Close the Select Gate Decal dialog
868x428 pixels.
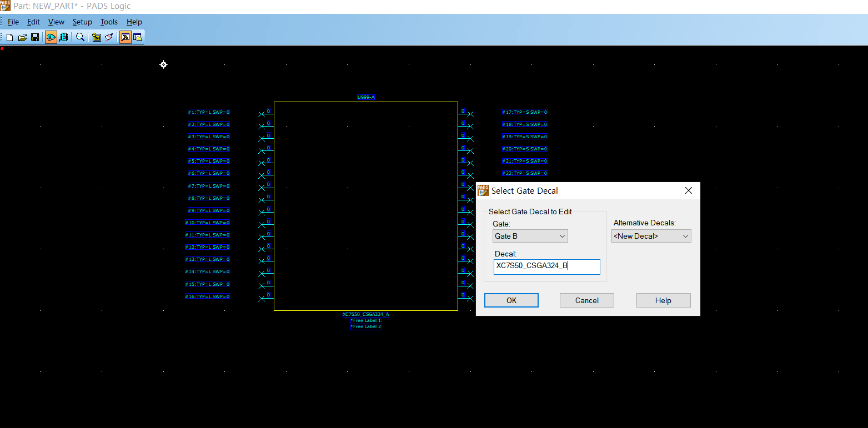(689, 190)
